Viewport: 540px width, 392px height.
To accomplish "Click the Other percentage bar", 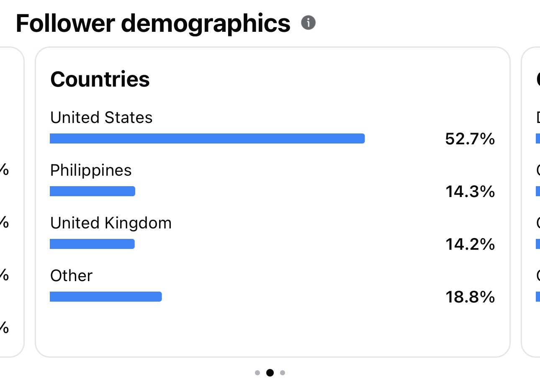I will click(106, 297).
